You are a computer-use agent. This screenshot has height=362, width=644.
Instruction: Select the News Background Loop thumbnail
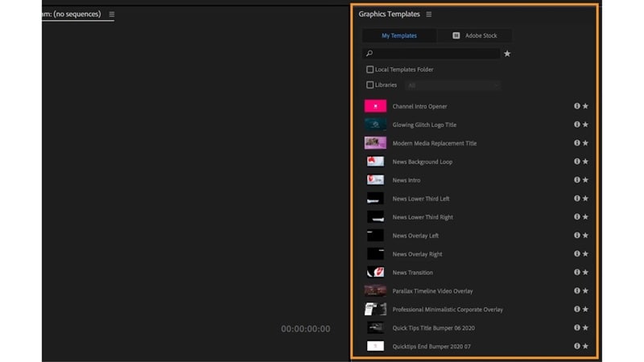375,162
